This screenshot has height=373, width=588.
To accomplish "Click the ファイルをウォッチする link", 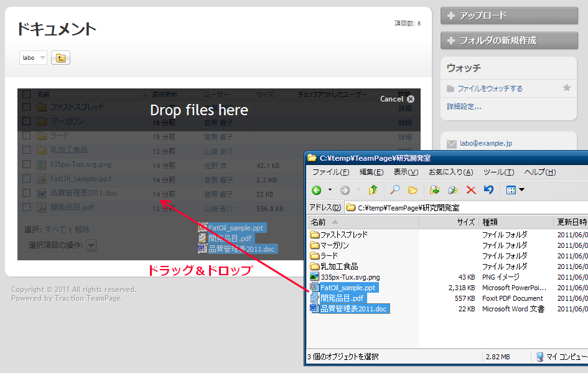I will pyautogui.click(x=490, y=88).
